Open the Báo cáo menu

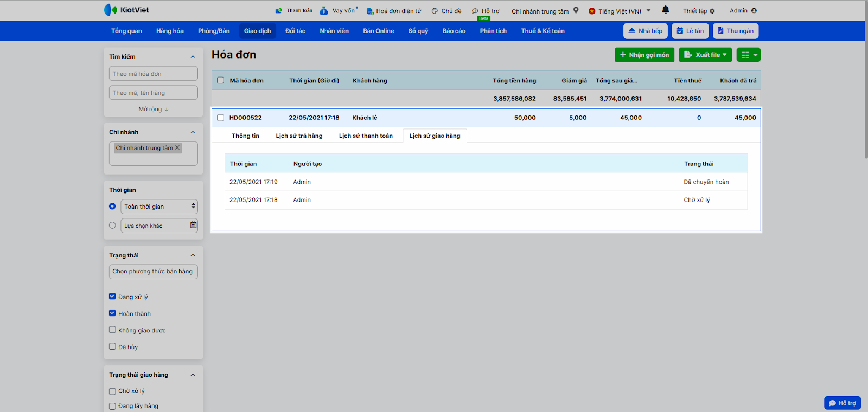(454, 31)
